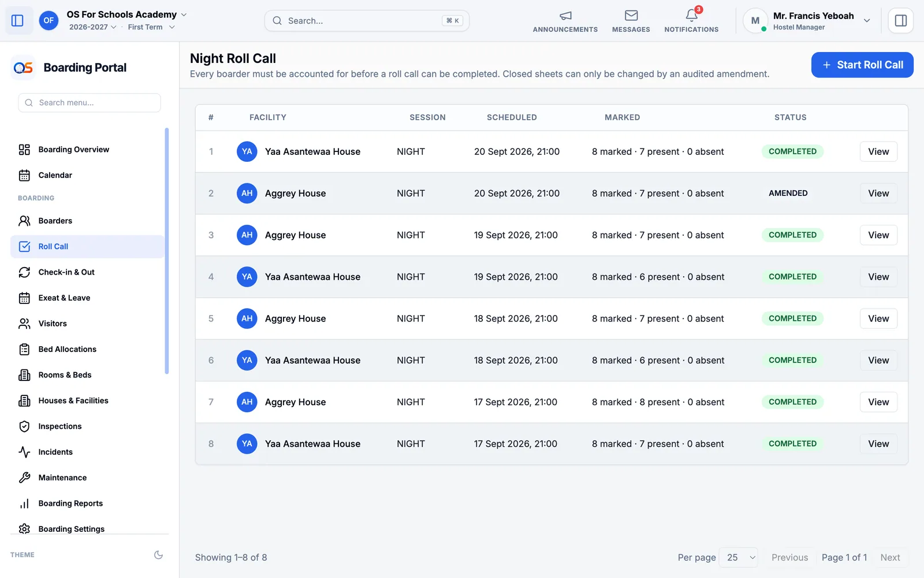Expand OS For Schools Academy switcher

(x=127, y=14)
